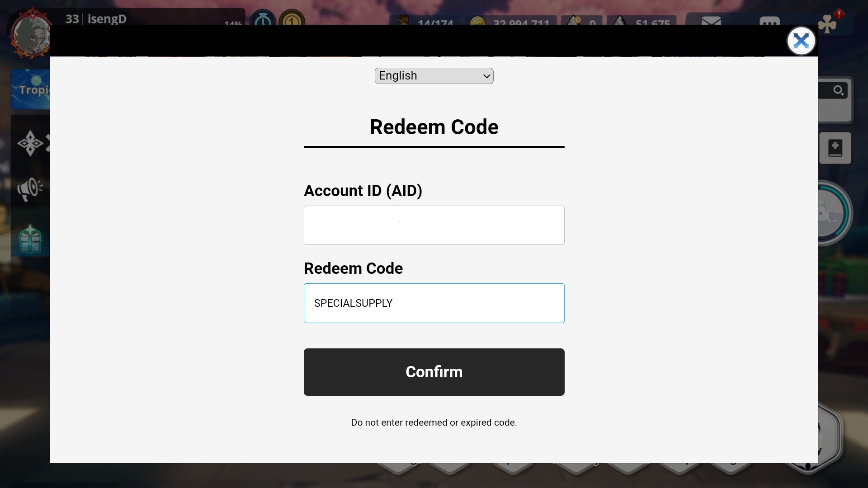This screenshot has width=868, height=488.
Task: Click the magnifying glass search icon
Action: 838,91
